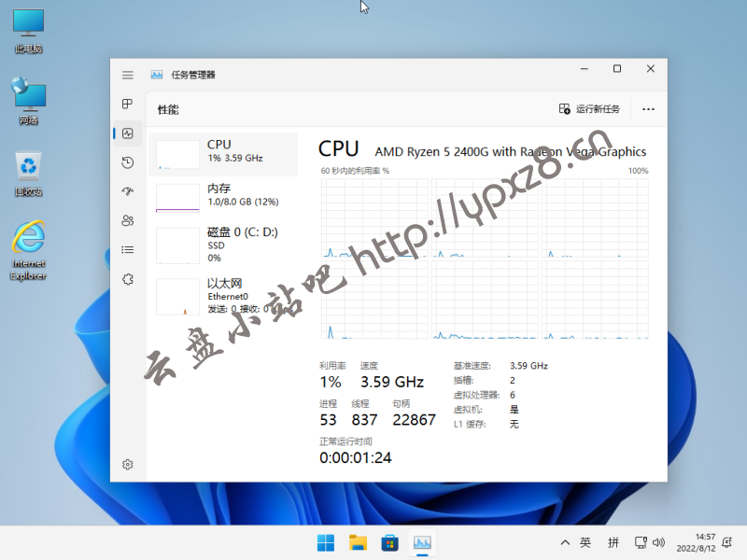Open the notification center tray icon
The width and height of the screenshot is (747, 560).
(727, 542)
